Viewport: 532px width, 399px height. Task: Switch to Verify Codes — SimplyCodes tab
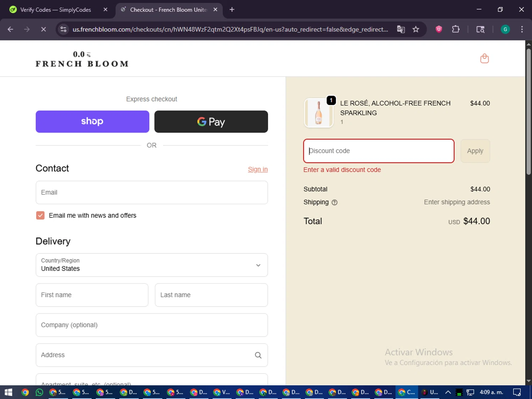(x=56, y=10)
